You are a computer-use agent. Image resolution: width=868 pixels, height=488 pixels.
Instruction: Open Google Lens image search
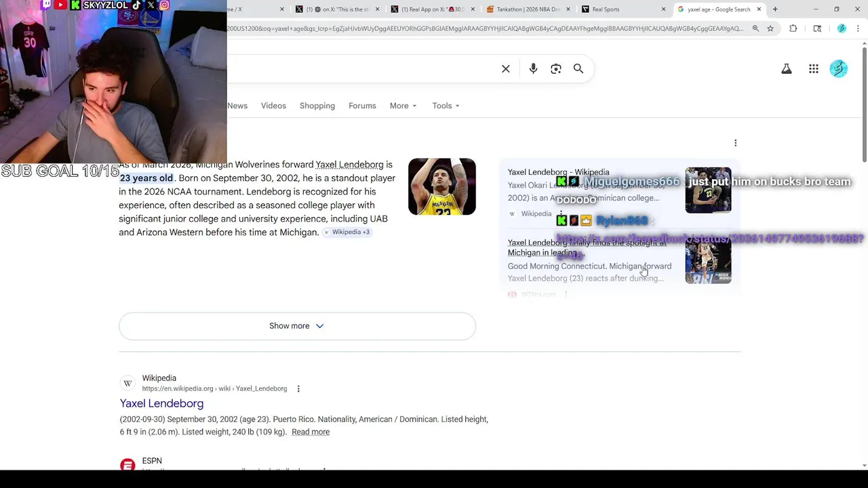(556, 68)
